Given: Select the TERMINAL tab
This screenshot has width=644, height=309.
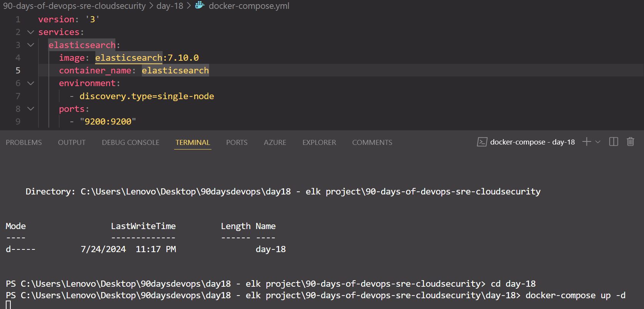Looking at the screenshot, I should click(193, 142).
